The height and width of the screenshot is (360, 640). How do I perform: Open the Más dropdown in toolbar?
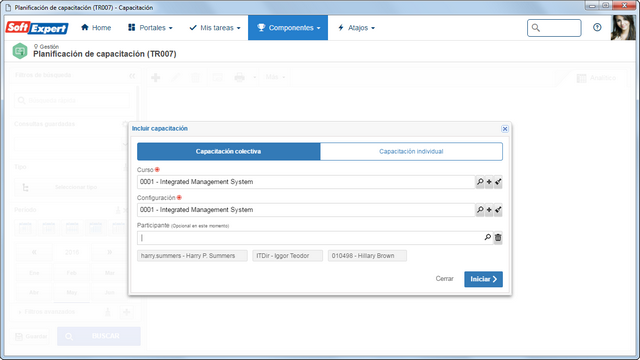275,77
